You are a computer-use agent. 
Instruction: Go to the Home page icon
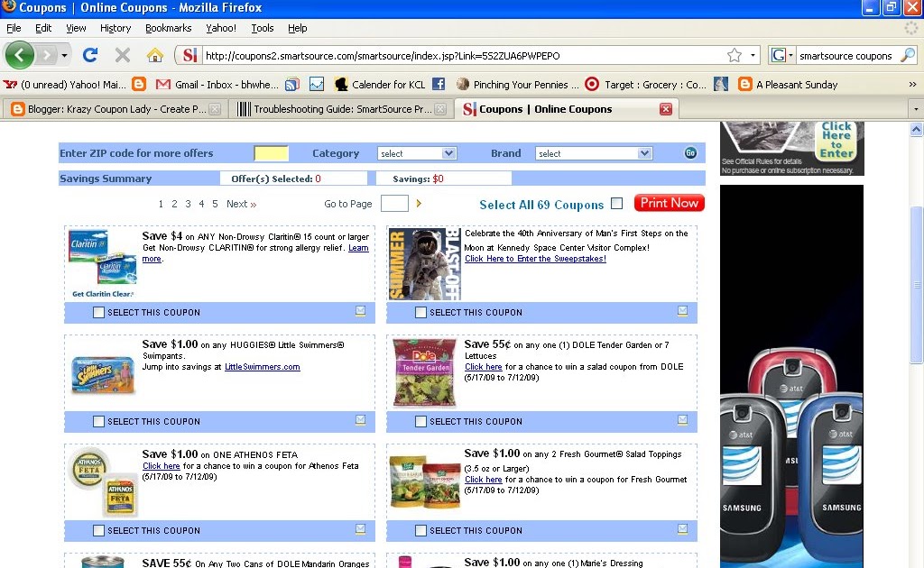tap(155, 55)
